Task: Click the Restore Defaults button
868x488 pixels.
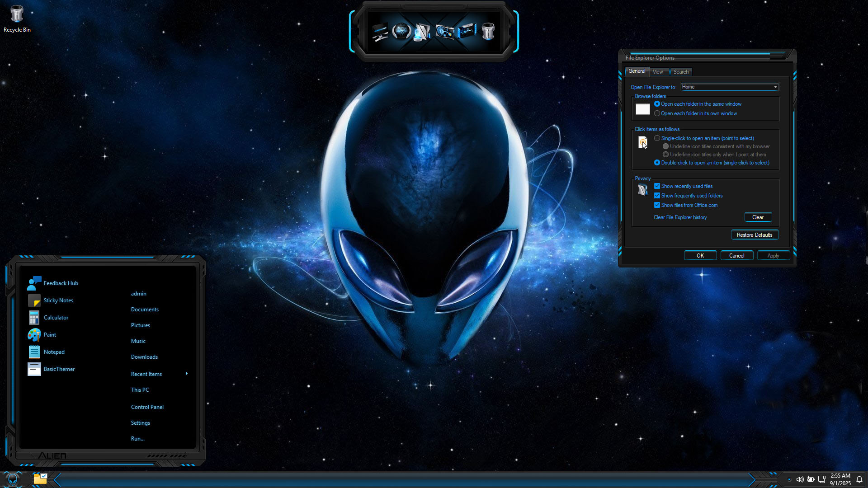Action: pos(754,235)
